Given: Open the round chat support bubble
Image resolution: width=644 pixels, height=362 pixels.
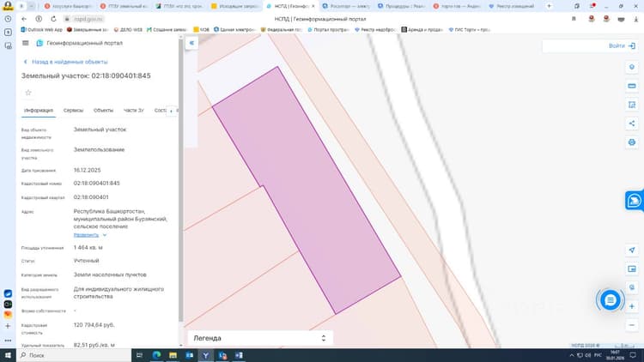Looking at the screenshot, I should pos(610,300).
